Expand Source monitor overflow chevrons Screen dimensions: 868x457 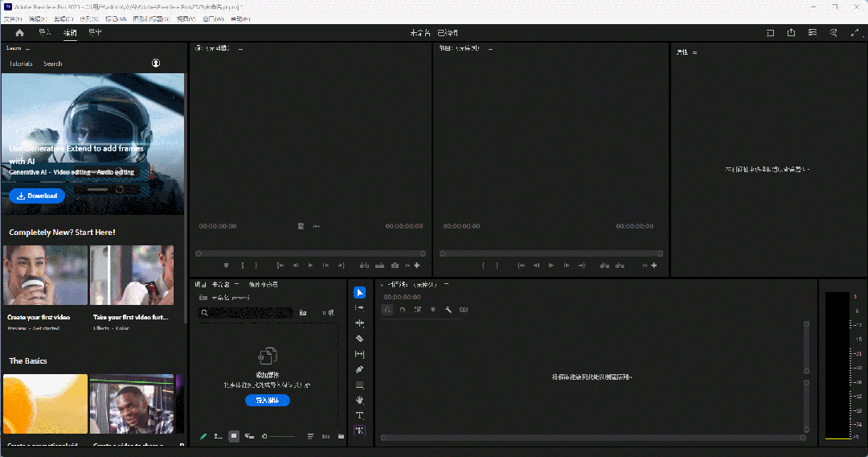click(x=407, y=266)
